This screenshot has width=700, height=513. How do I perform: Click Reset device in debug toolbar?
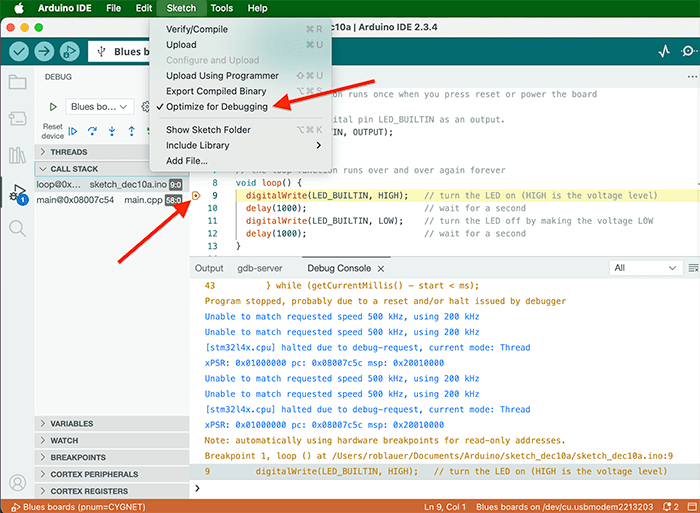[x=53, y=131]
